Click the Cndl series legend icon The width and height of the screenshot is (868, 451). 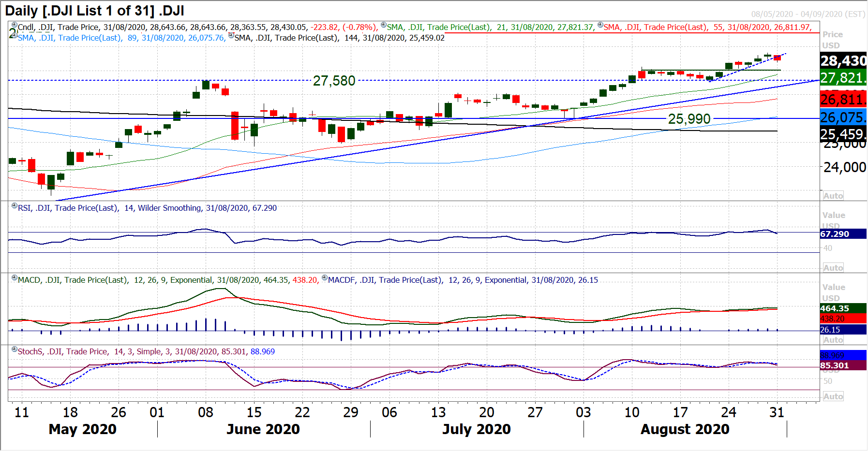click(x=15, y=25)
